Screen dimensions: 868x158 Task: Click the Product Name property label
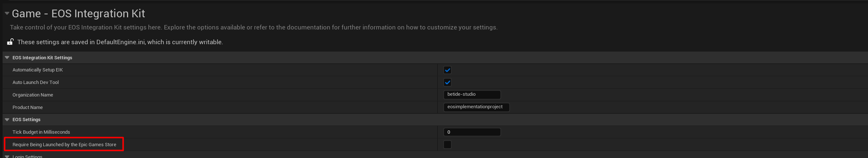pyautogui.click(x=28, y=108)
